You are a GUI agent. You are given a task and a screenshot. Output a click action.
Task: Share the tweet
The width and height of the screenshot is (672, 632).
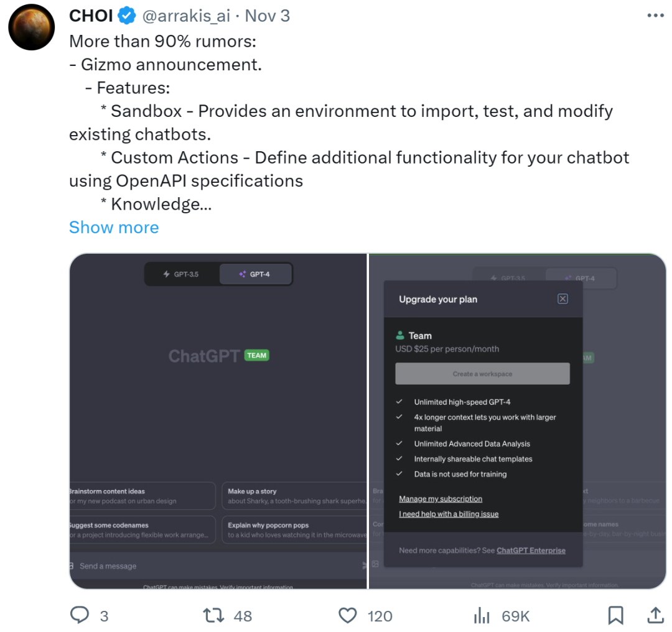click(655, 615)
